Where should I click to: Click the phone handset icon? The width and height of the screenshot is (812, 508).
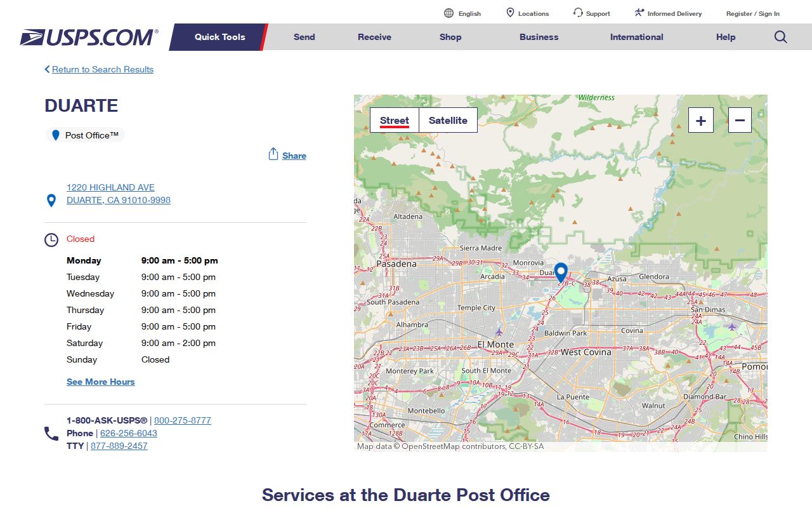pos(51,434)
